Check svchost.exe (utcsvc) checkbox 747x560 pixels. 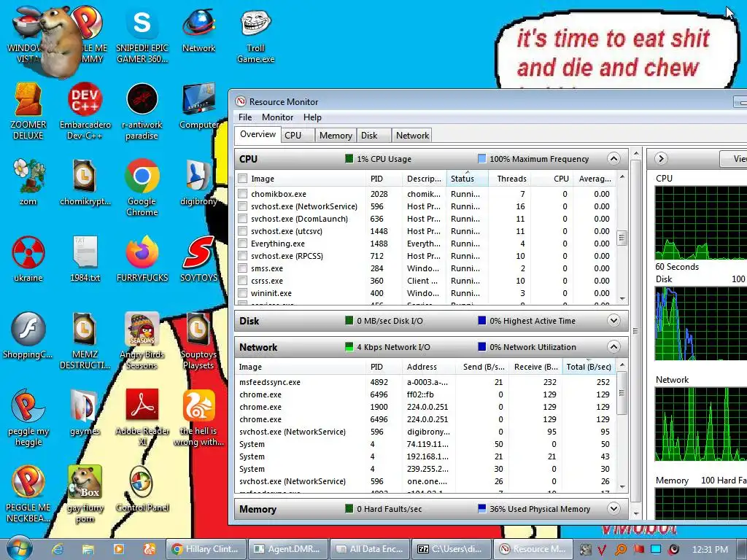[x=242, y=231]
